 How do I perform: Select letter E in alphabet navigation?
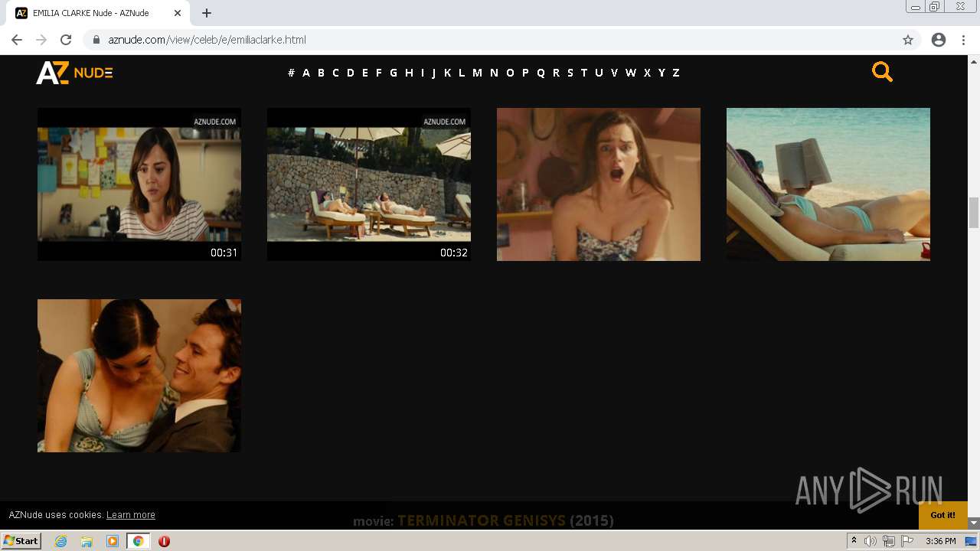tap(365, 73)
